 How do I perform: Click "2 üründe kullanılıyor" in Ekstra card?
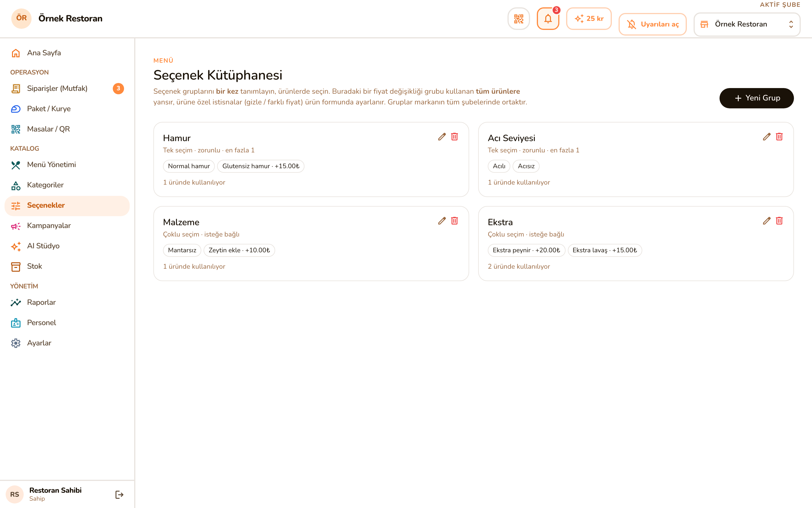tap(519, 266)
